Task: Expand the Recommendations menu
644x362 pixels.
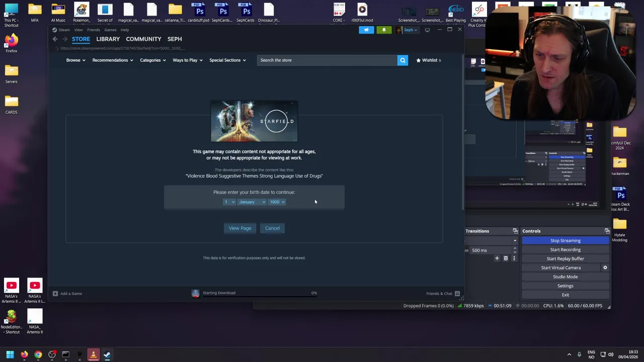Action: (113, 60)
